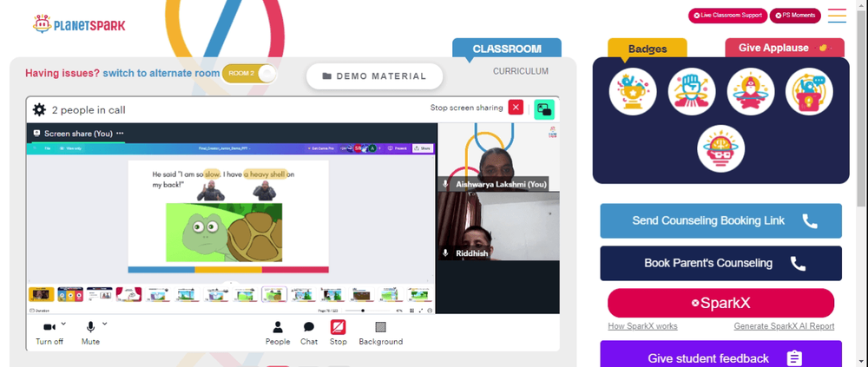Open the Give Applause tab

click(x=785, y=48)
